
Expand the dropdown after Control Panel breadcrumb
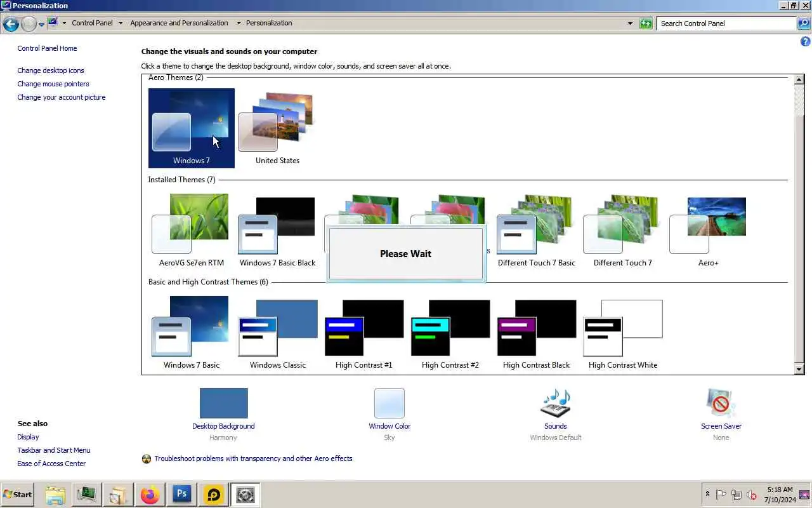point(121,23)
